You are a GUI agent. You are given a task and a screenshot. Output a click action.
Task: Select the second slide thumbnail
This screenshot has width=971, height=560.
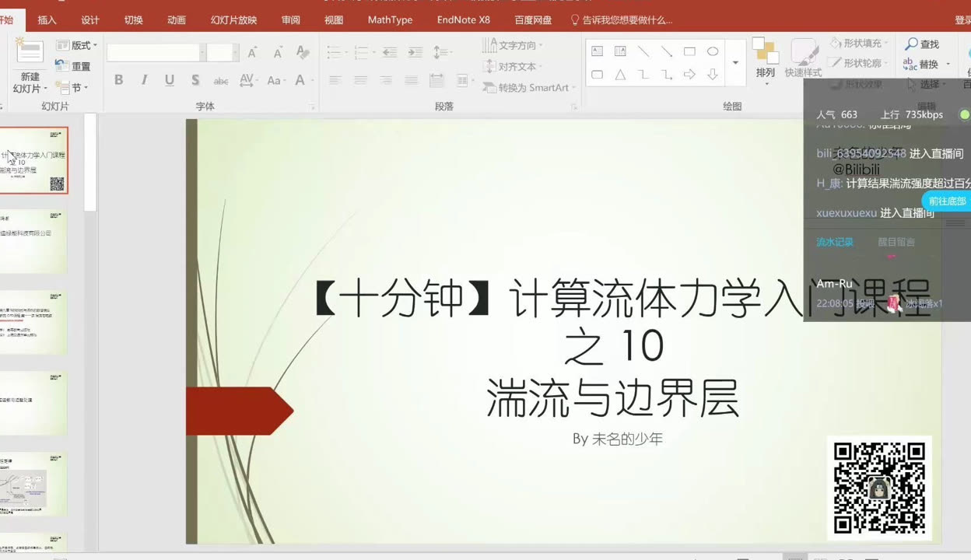click(33, 241)
